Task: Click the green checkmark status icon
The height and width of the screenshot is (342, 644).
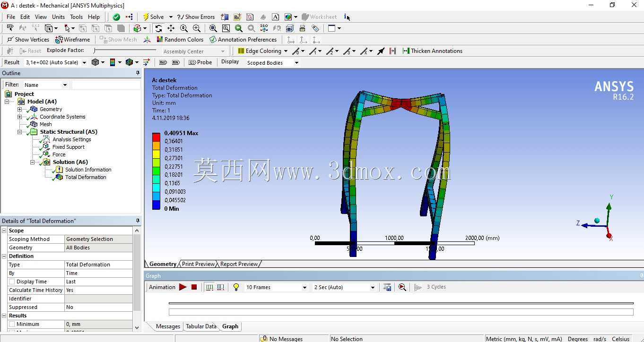Action: pos(116,17)
